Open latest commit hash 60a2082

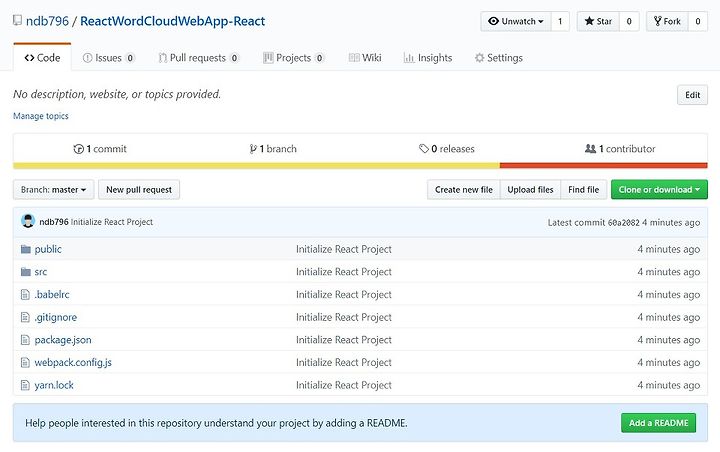(x=623, y=223)
